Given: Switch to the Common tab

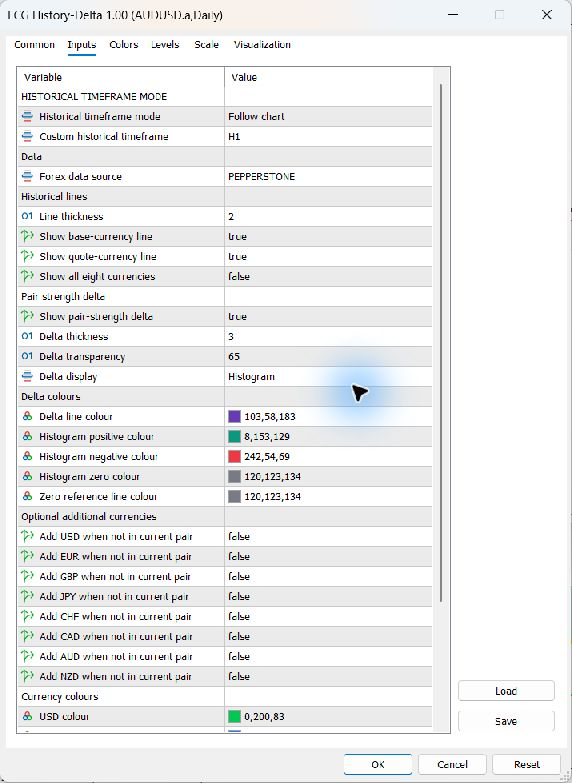Looking at the screenshot, I should point(34,44).
